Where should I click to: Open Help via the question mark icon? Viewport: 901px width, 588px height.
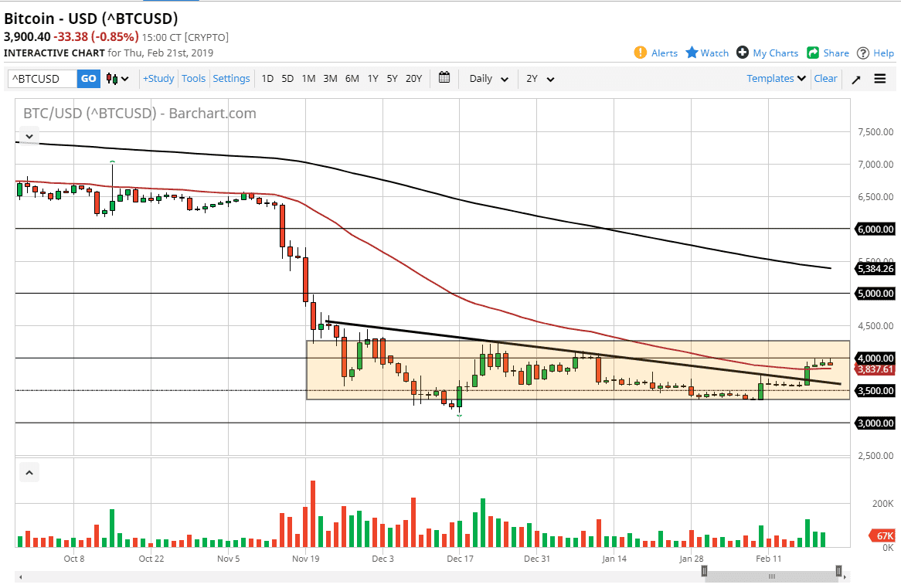(863, 53)
